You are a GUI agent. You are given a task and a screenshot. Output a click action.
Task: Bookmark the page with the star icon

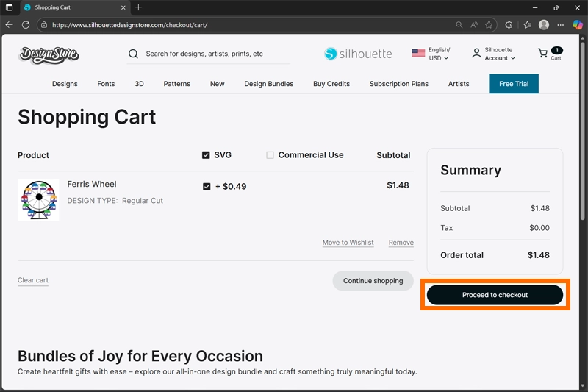click(489, 24)
